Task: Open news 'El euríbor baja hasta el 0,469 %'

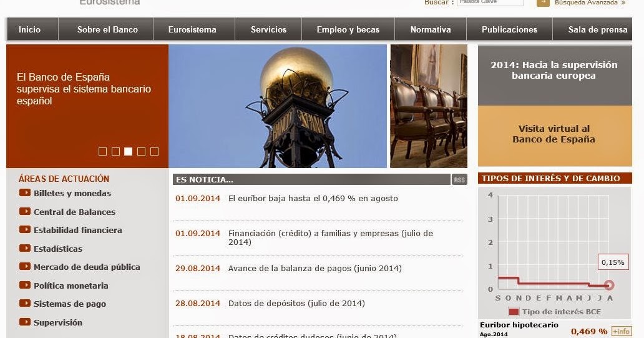Action: [313, 198]
